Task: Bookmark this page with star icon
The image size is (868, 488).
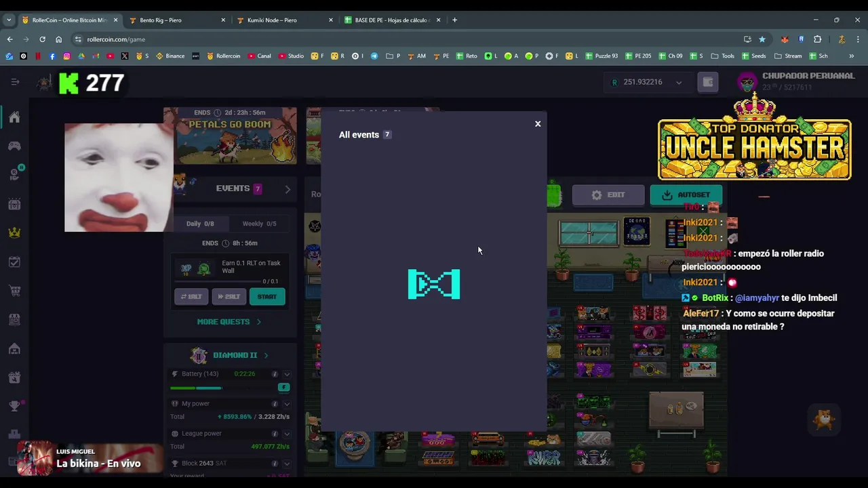Action: (762, 39)
